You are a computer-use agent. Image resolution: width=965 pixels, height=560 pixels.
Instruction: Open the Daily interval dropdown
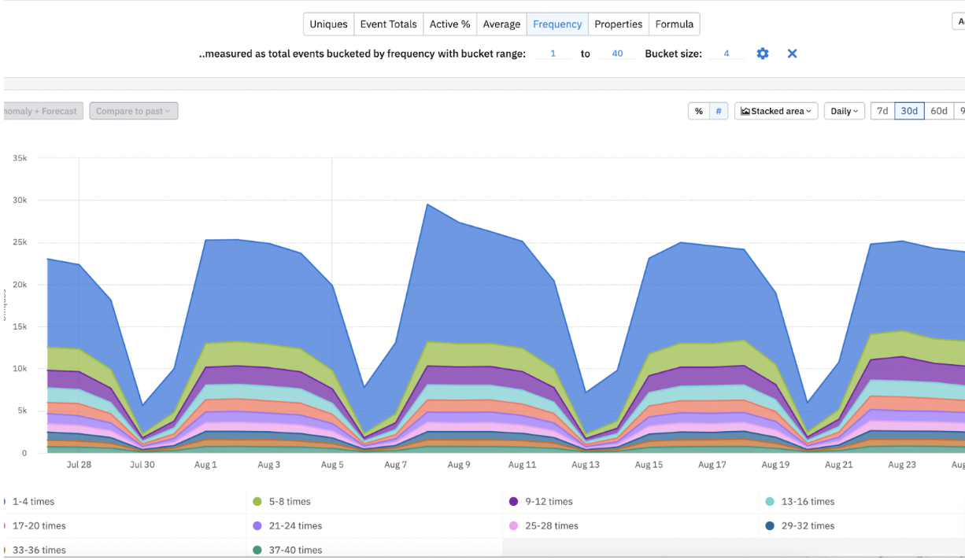click(845, 112)
